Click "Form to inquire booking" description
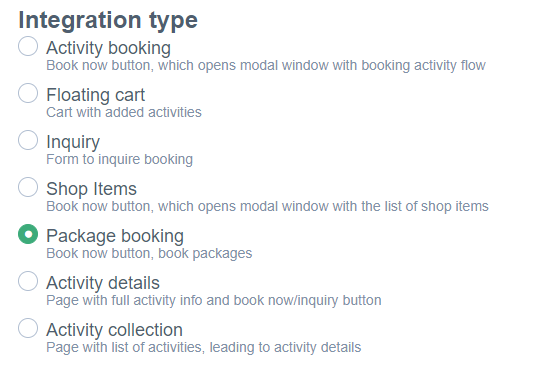 point(119,159)
